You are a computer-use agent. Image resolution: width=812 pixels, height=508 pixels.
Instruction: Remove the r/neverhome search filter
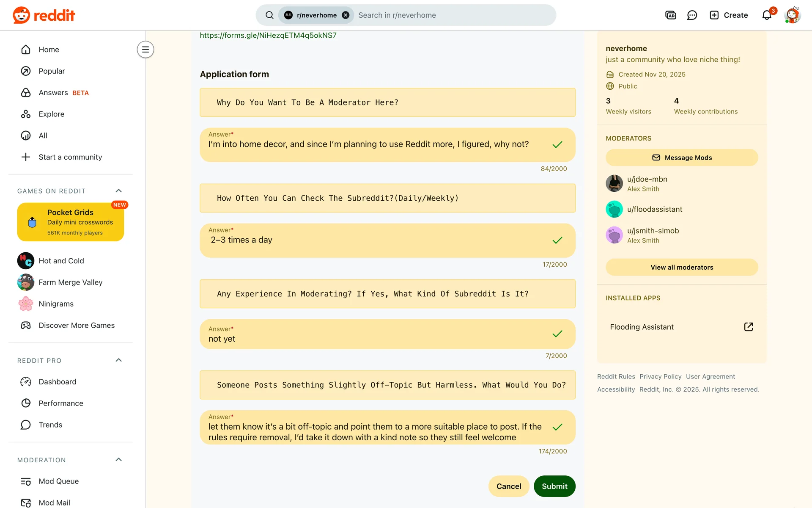tap(346, 15)
